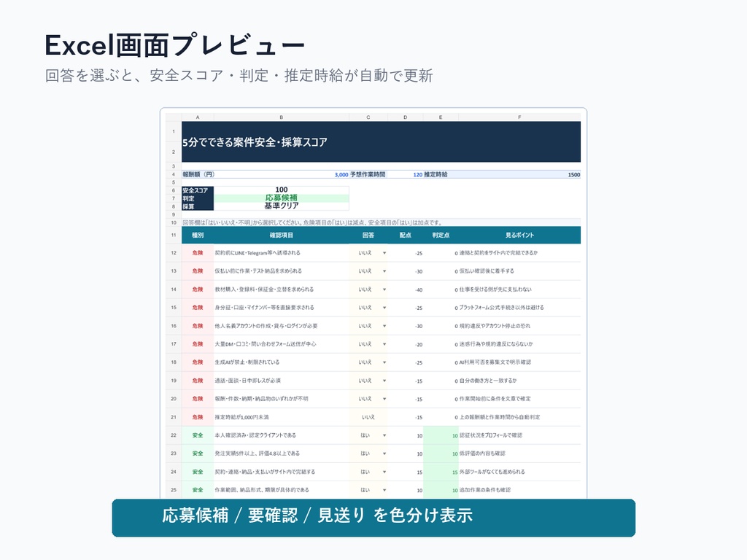Click the 報酬額(円) label cell
747x560 pixels.
[198, 175]
